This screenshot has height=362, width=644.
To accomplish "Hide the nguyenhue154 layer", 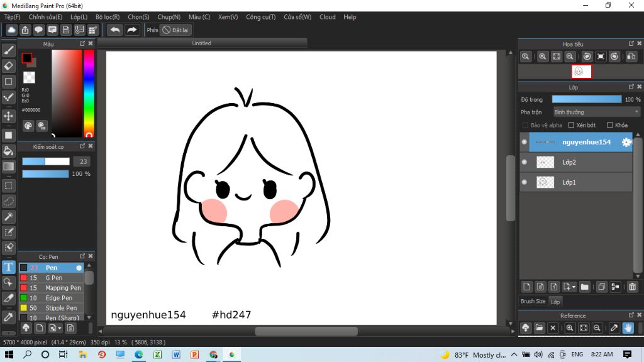I will pyautogui.click(x=525, y=142).
